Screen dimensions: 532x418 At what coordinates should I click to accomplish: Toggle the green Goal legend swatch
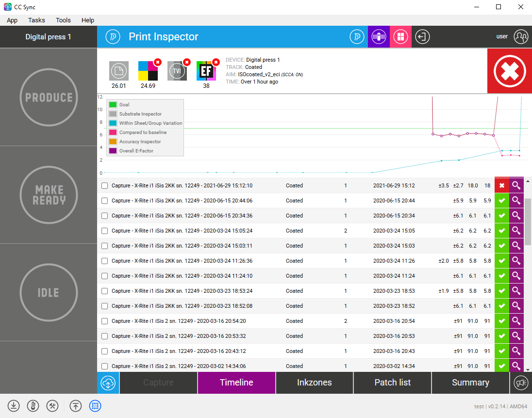click(x=113, y=105)
